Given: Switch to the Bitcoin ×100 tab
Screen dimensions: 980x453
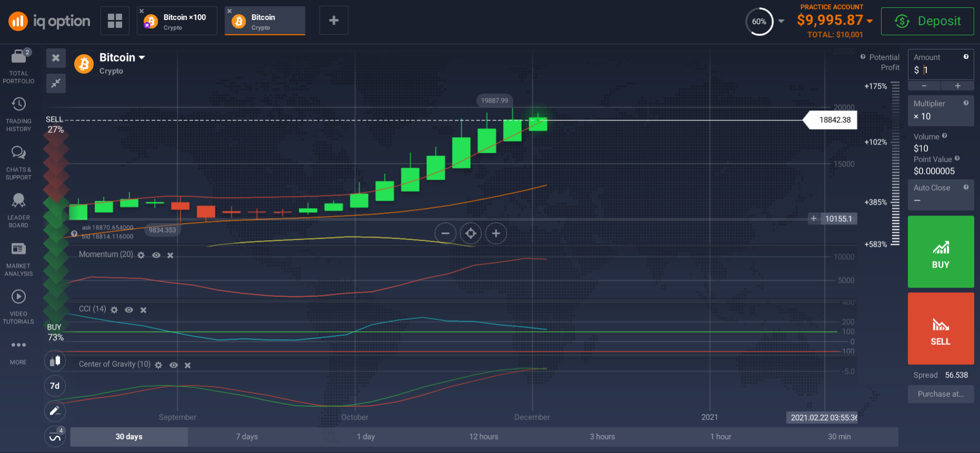Looking at the screenshot, I should (177, 21).
